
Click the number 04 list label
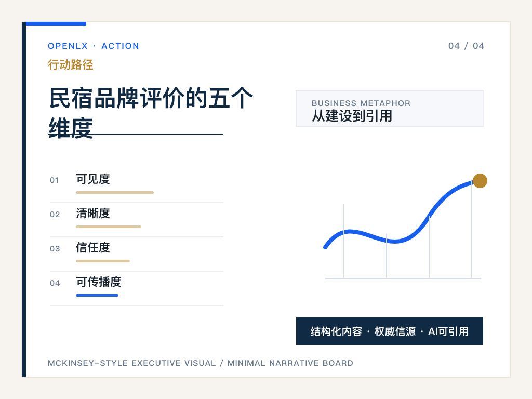tap(55, 283)
